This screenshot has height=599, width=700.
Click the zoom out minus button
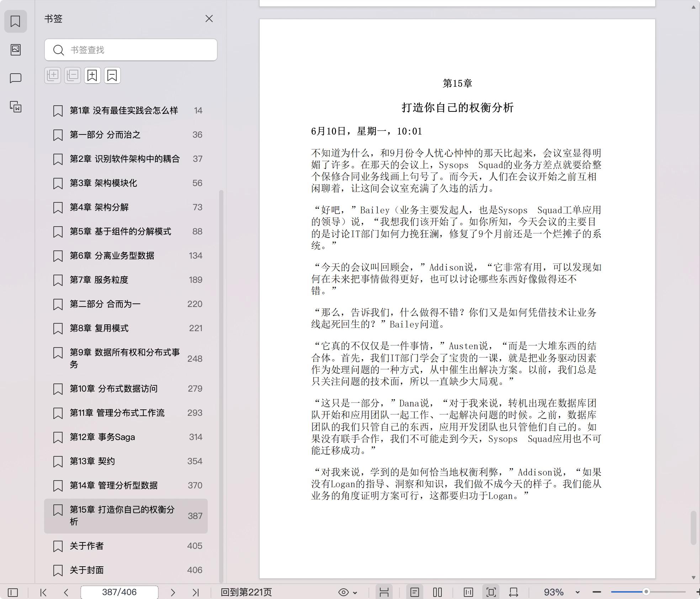[597, 592]
